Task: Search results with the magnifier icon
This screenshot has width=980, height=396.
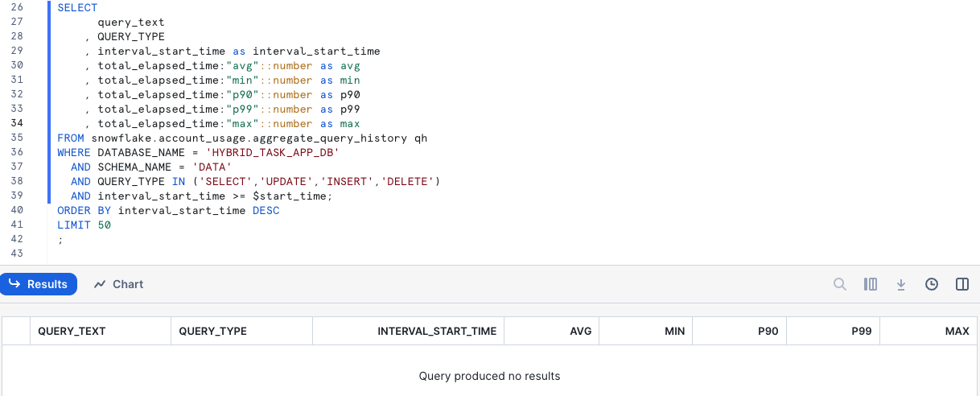Action: [839, 284]
